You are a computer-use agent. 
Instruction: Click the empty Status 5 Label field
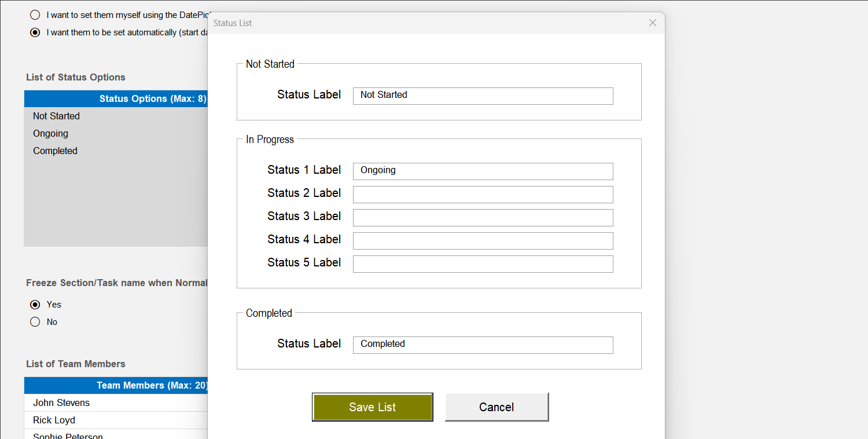click(x=483, y=264)
